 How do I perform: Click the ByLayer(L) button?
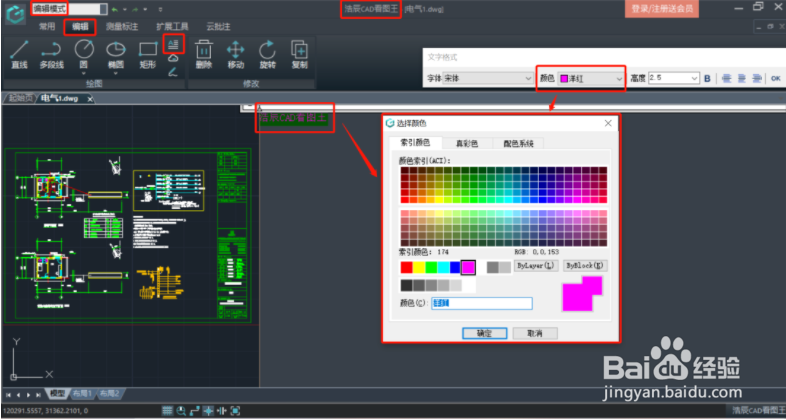[x=536, y=266]
